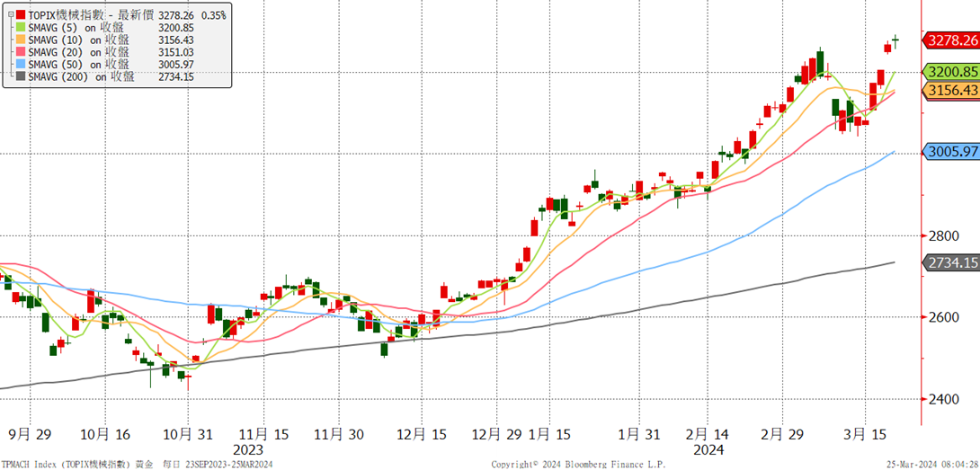The height and width of the screenshot is (470, 980).
Task: Click the red 3278.26 last price axis tag
Action: click(x=950, y=40)
